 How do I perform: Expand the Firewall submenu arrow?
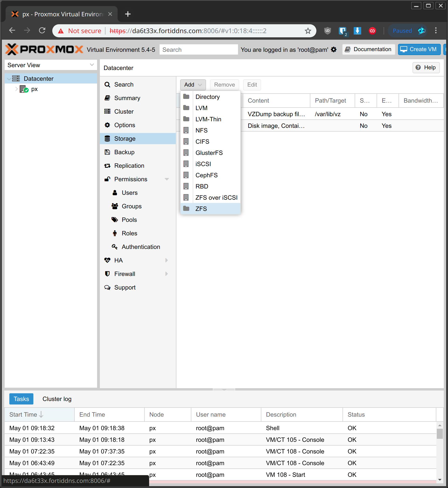167,274
